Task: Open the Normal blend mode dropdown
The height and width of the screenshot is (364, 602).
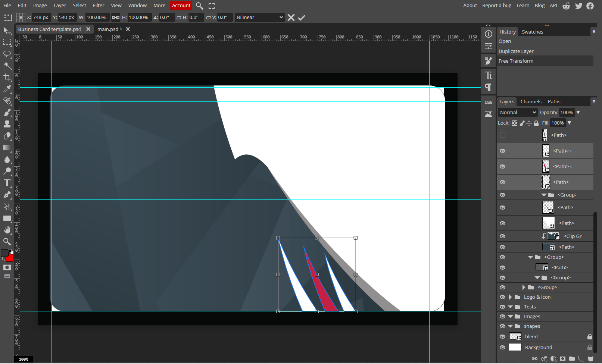Action: pyautogui.click(x=518, y=113)
